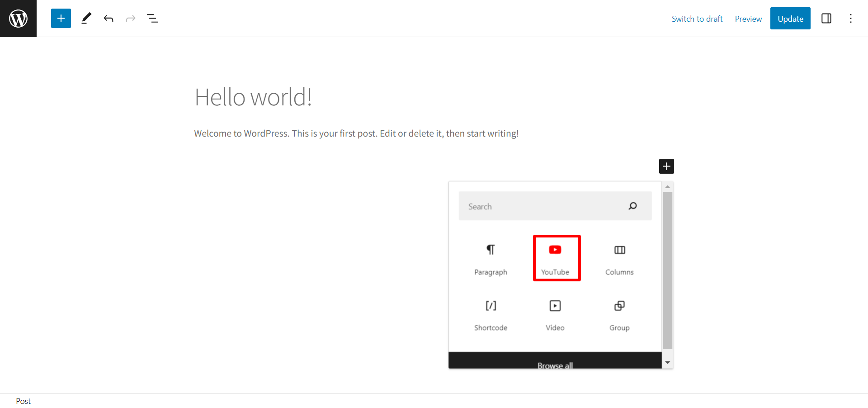Image resolution: width=868 pixels, height=408 pixels.
Task: Click the inserter scrollbar down arrow
Action: pos(667,363)
